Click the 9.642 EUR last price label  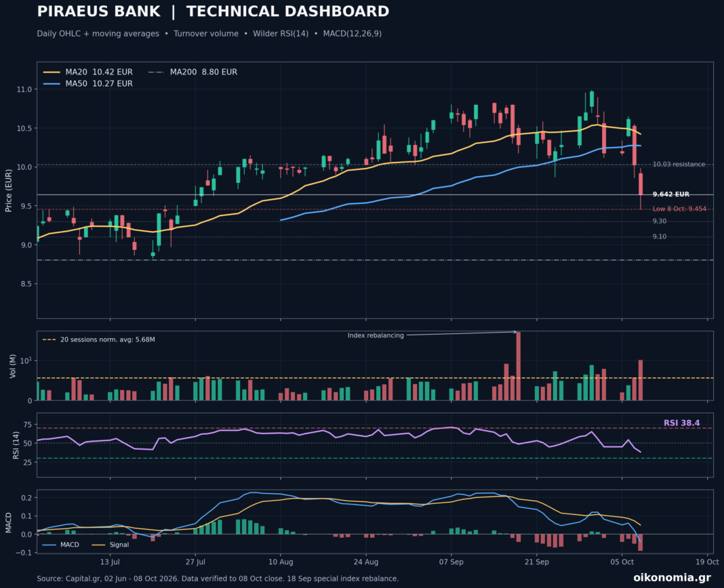click(671, 194)
